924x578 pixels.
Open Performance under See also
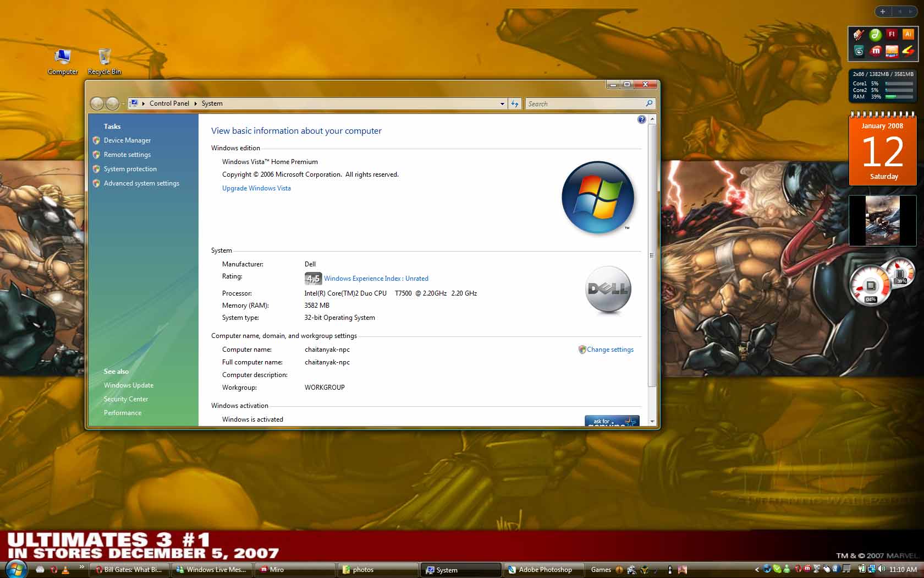(123, 413)
